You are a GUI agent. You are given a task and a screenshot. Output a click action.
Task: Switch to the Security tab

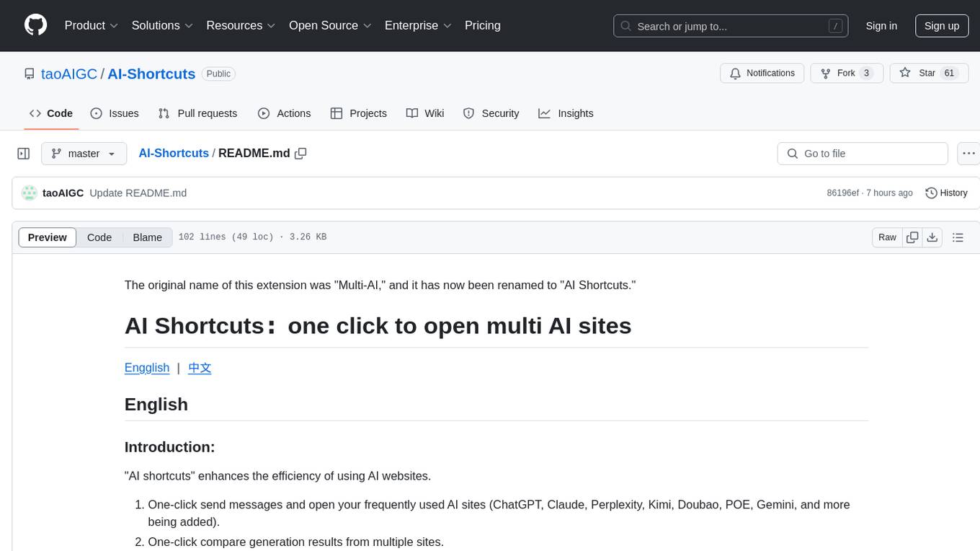[491, 113]
